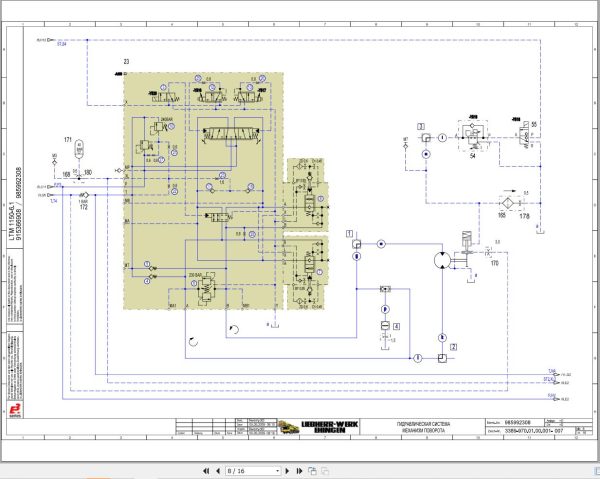Click boxed reference number 1
Image resolution: width=600 pixels, height=479 pixels.
click(349, 233)
